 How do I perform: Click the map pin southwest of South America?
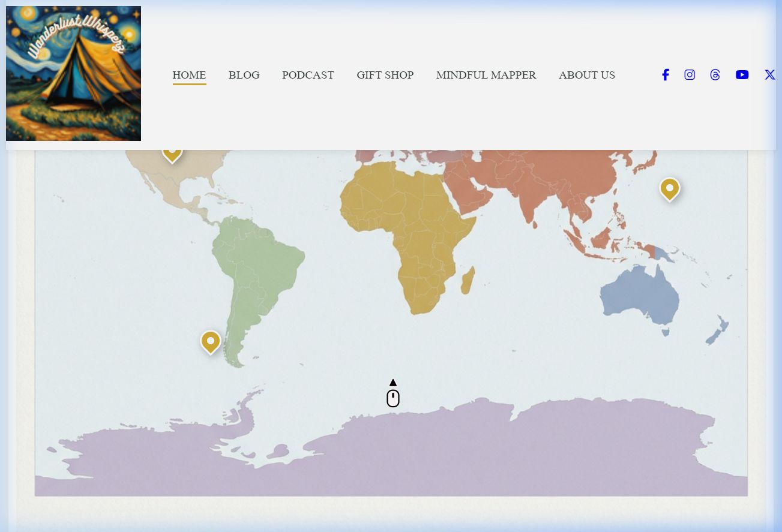pos(211,341)
